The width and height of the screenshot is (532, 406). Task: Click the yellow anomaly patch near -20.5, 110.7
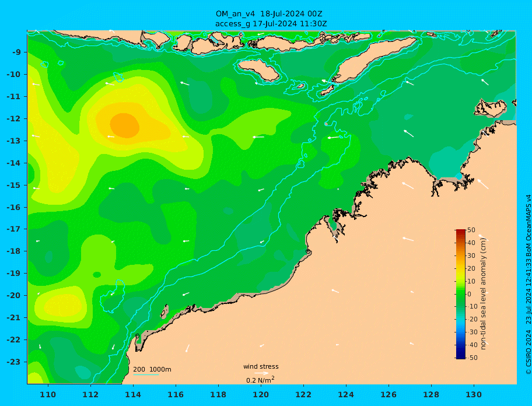point(63,304)
